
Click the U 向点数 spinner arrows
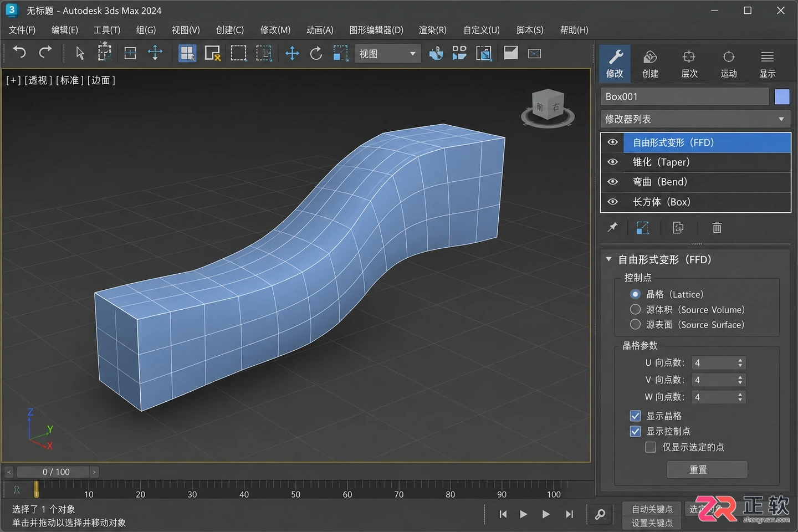tap(740, 362)
